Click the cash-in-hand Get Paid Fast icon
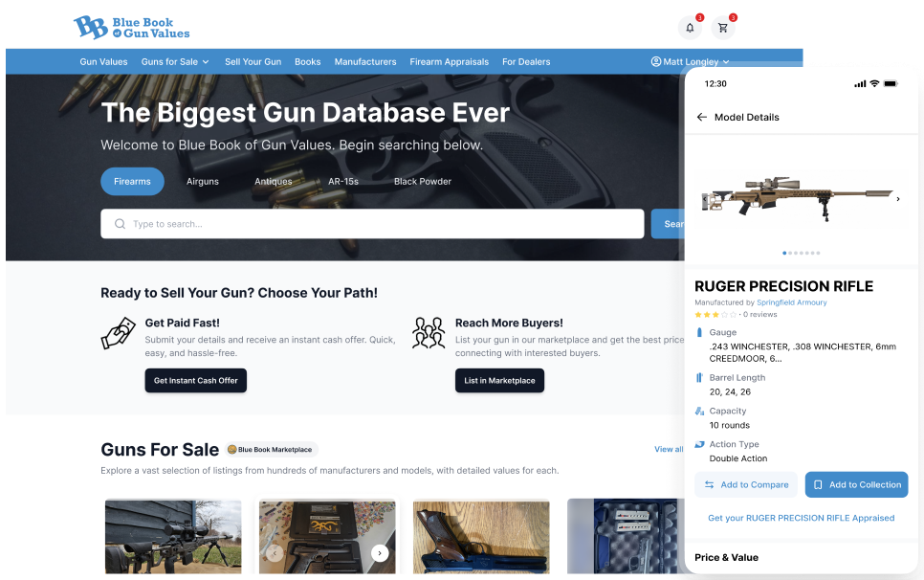Screen dimensions: 924x580 pyautogui.click(x=118, y=332)
